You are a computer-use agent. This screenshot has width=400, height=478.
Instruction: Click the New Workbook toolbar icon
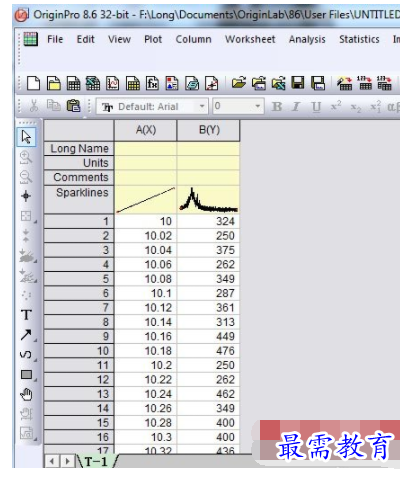pyautogui.click(x=73, y=83)
